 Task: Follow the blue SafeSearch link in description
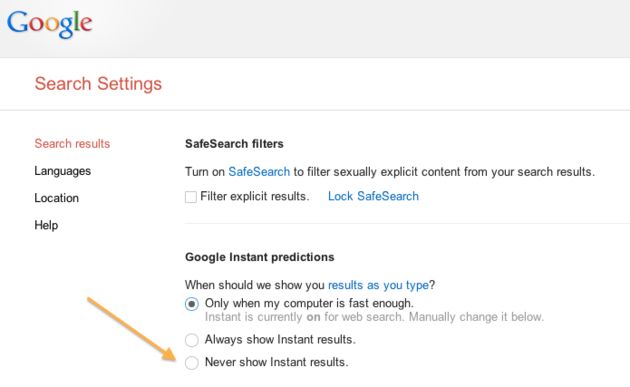tap(259, 172)
